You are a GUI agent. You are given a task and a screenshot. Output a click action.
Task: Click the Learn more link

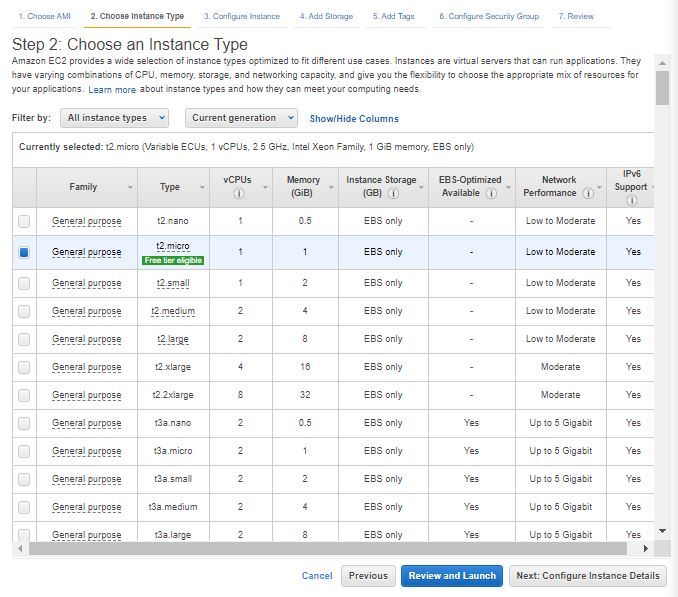(x=112, y=90)
